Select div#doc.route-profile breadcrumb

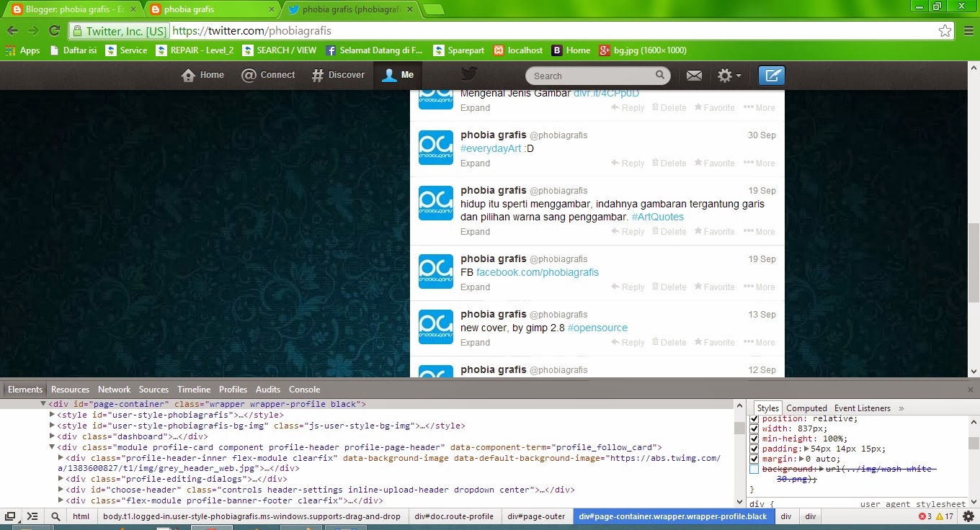454,516
